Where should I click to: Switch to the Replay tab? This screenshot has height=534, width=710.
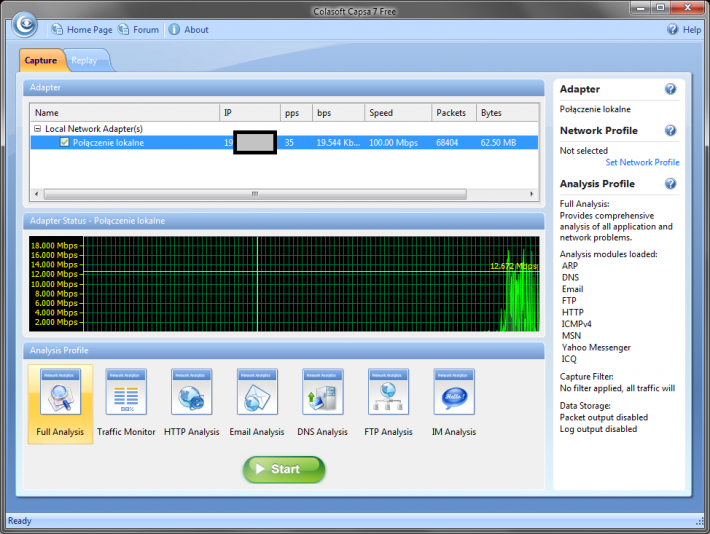[84, 60]
